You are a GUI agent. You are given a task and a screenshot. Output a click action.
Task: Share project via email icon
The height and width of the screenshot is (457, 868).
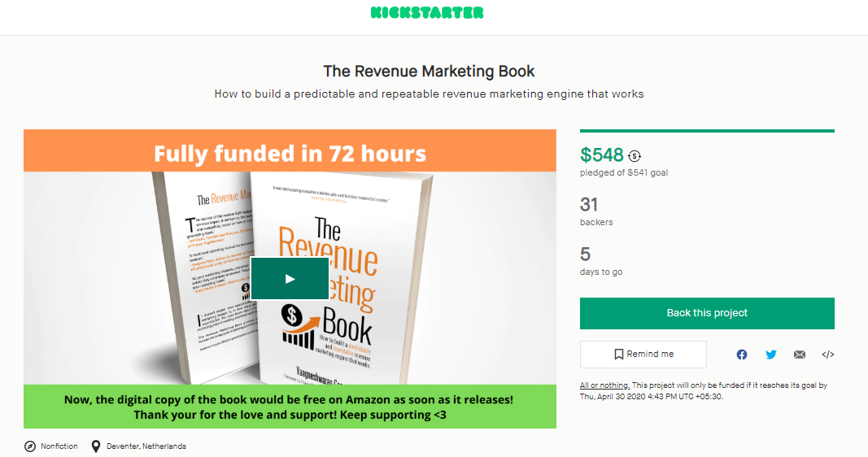pyautogui.click(x=800, y=355)
